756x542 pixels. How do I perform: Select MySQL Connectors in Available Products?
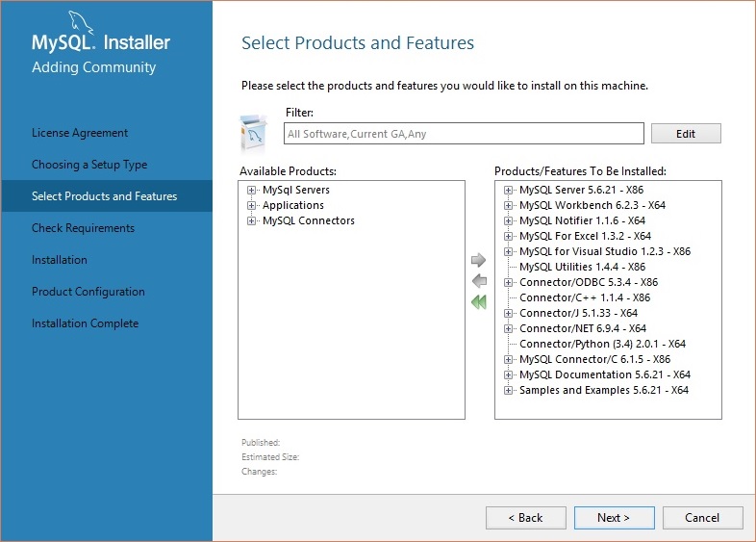point(309,221)
